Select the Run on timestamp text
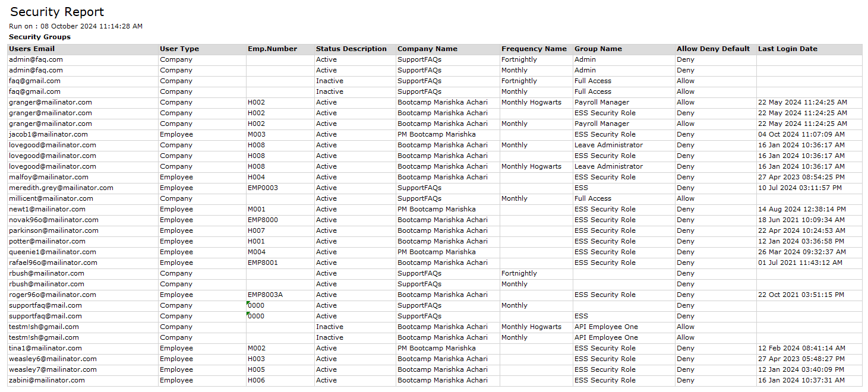This screenshot has height=392, width=868. [75, 26]
